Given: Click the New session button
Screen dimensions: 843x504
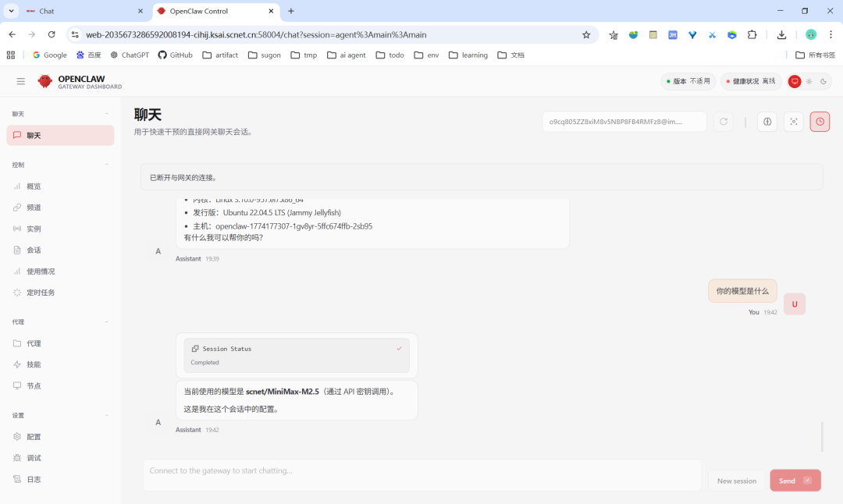Looking at the screenshot, I should (736, 481).
